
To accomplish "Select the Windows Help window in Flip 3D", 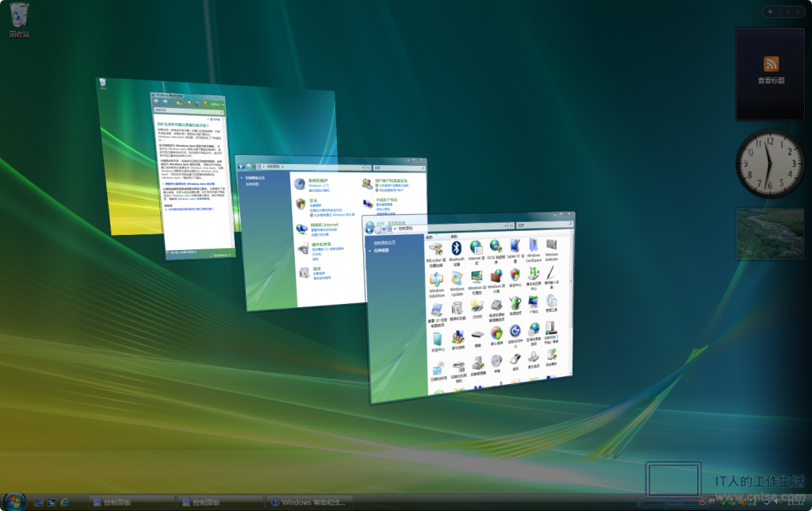I will coord(194,176).
